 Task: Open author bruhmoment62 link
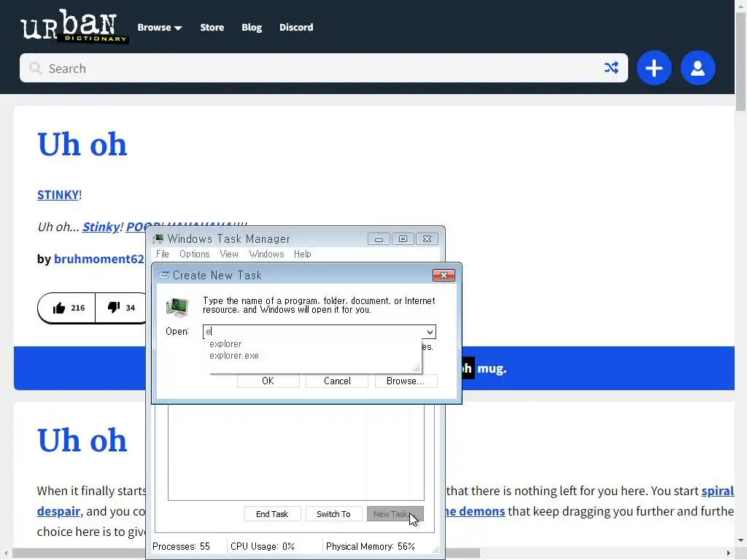99,259
